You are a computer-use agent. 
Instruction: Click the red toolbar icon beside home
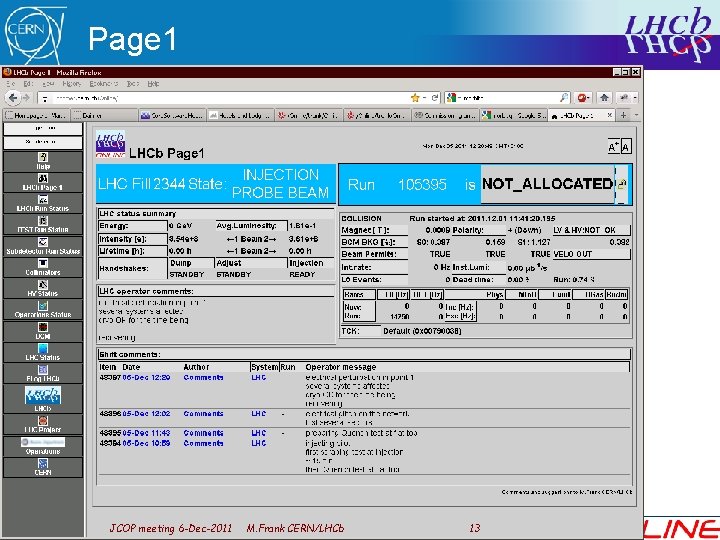click(583, 98)
